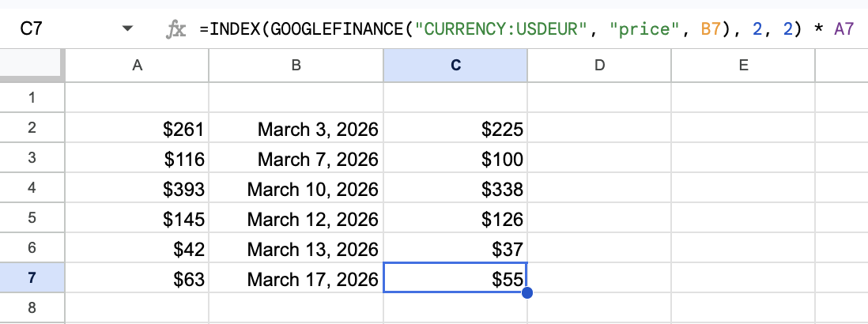Click the fill handle on cell C7
Screen dimensions: 868x324
click(x=527, y=293)
